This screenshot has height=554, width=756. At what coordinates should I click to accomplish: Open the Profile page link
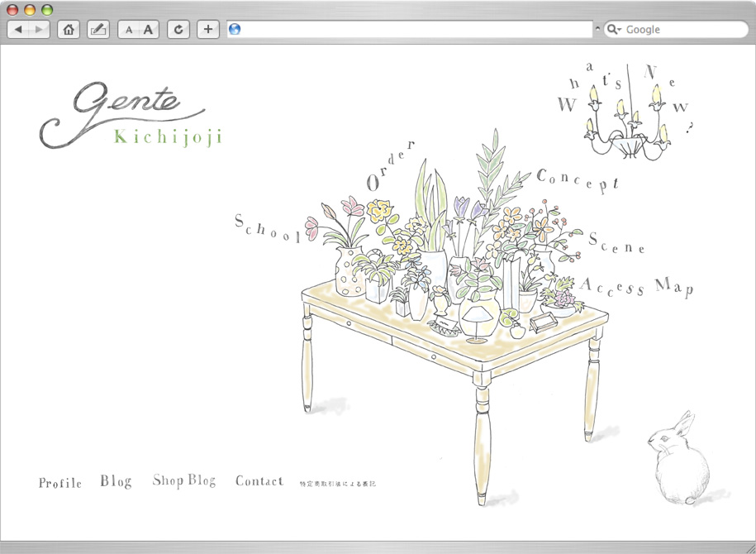pyautogui.click(x=60, y=483)
